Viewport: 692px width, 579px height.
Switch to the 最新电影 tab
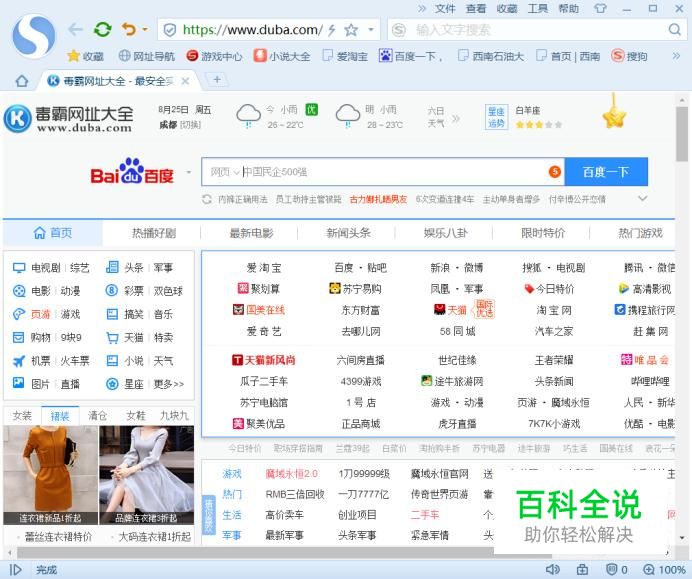(251, 233)
